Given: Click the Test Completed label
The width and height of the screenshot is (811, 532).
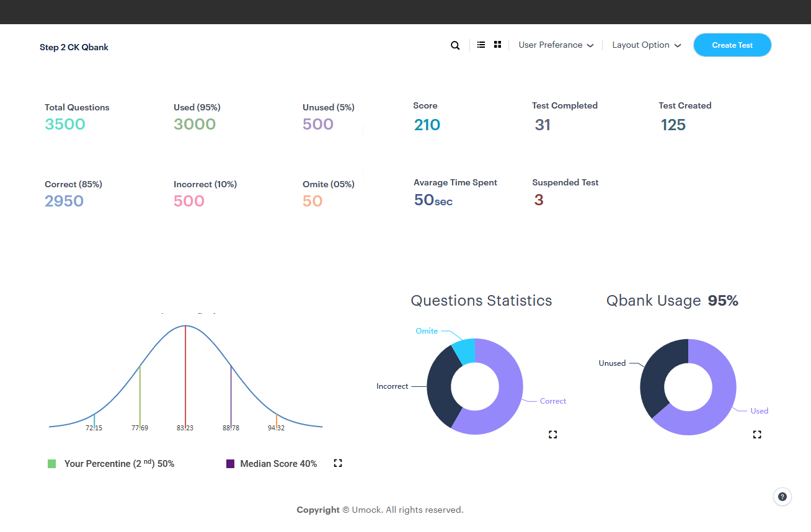Looking at the screenshot, I should click(x=565, y=105).
